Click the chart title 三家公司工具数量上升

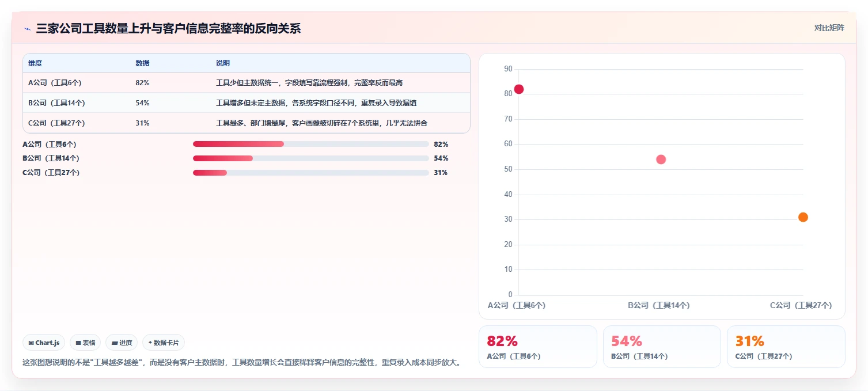(x=168, y=29)
